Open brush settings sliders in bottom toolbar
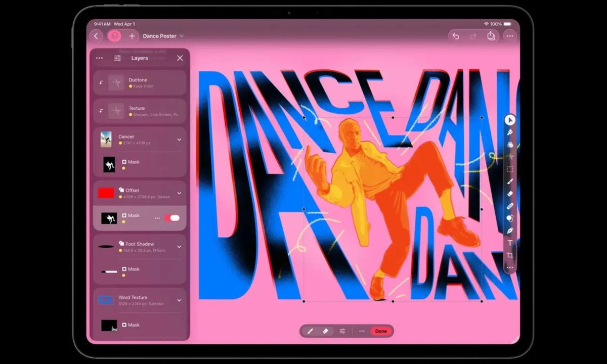 [342, 331]
